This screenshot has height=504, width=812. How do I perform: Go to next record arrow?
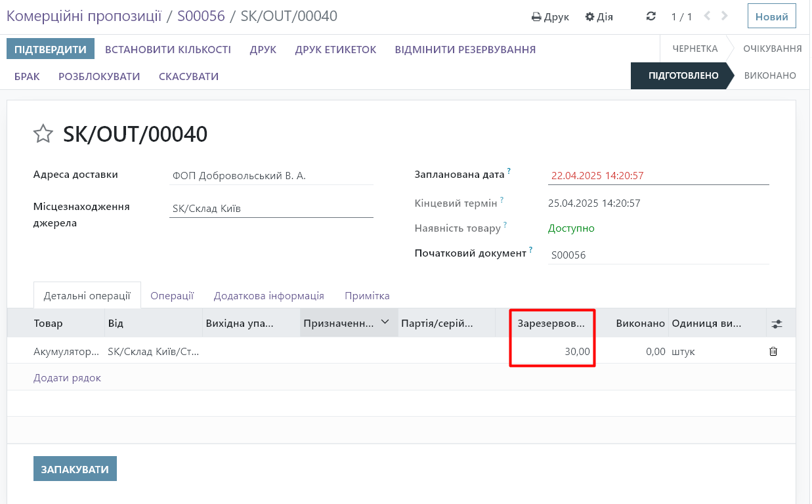(x=724, y=16)
